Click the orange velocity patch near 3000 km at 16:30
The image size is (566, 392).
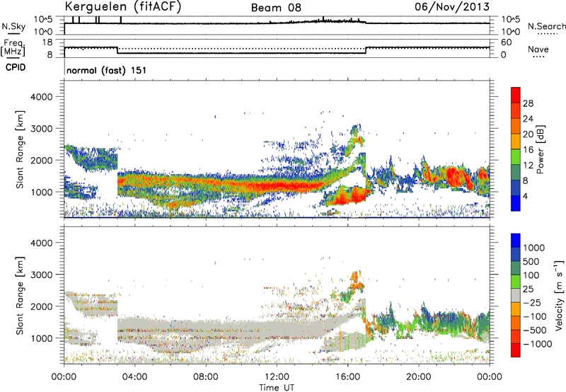(357, 279)
